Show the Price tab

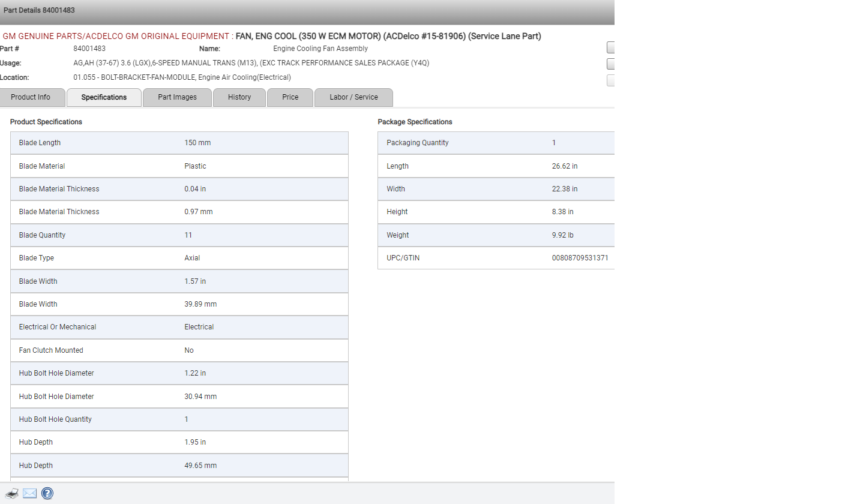pyautogui.click(x=290, y=97)
